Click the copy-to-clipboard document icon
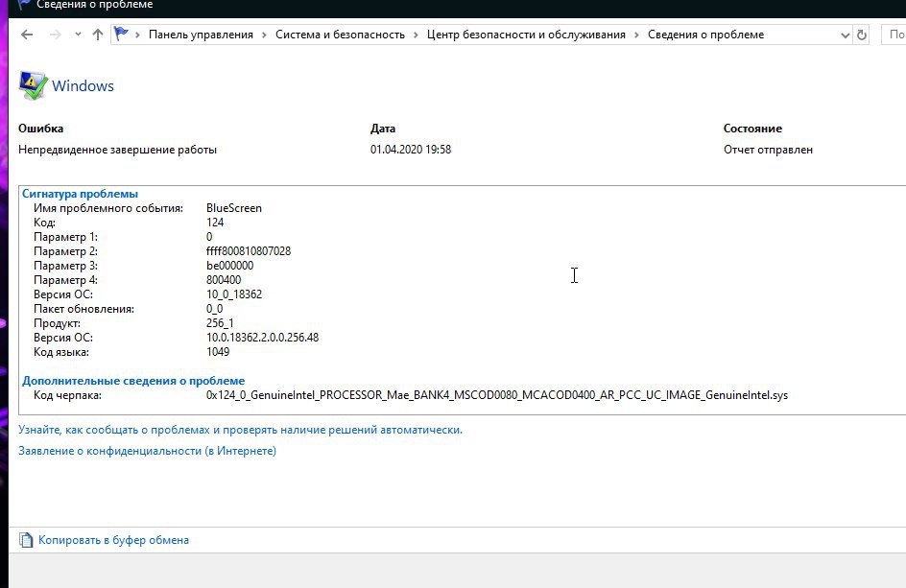This screenshot has width=906, height=588. coord(26,540)
